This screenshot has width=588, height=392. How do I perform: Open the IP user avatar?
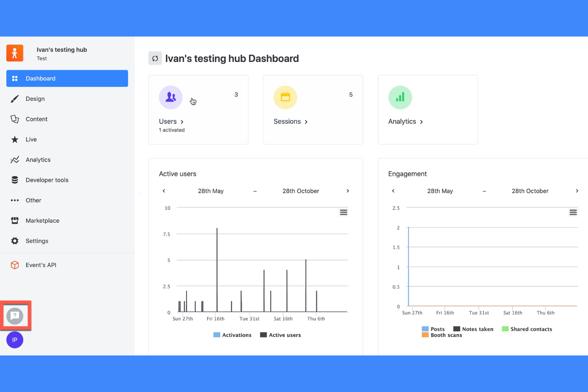pyautogui.click(x=15, y=340)
